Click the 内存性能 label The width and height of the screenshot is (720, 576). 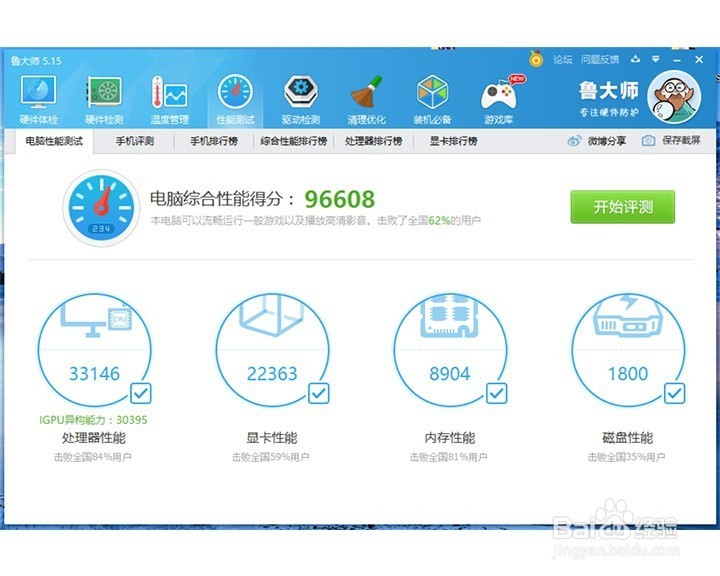pyautogui.click(x=450, y=437)
